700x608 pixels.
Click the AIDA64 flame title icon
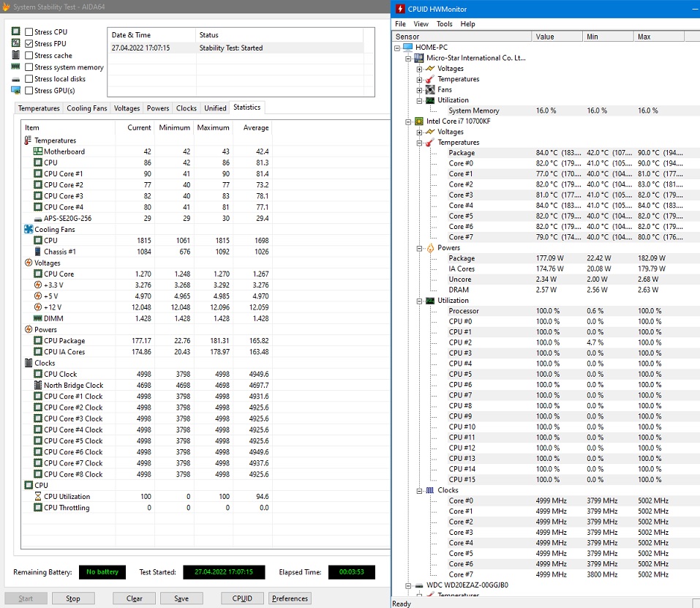(x=6, y=7)
